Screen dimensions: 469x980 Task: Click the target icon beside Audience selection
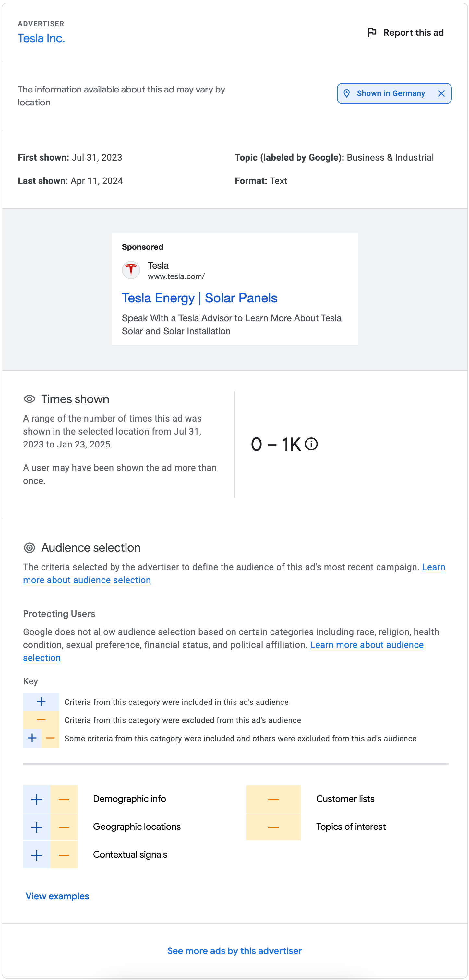(29, 548)
